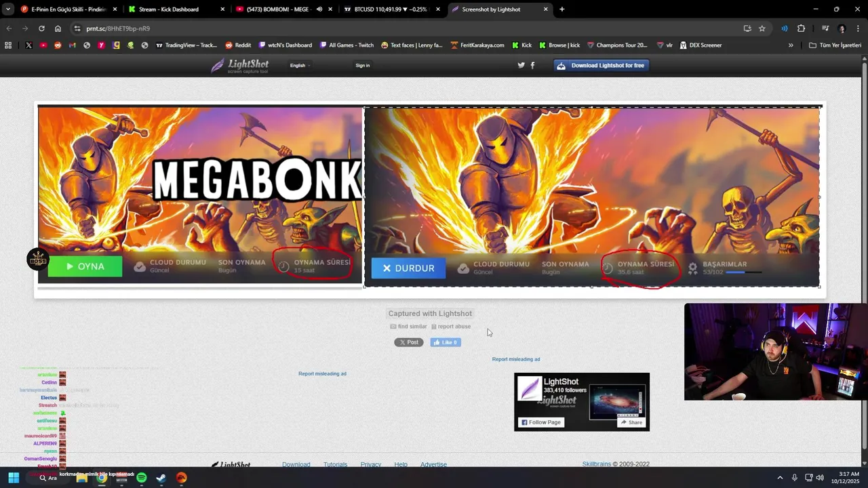The width and height of the screenshot is (868, 488).
Task: Open the YouTube bookmark icon
Action: [x=43, y=45]
